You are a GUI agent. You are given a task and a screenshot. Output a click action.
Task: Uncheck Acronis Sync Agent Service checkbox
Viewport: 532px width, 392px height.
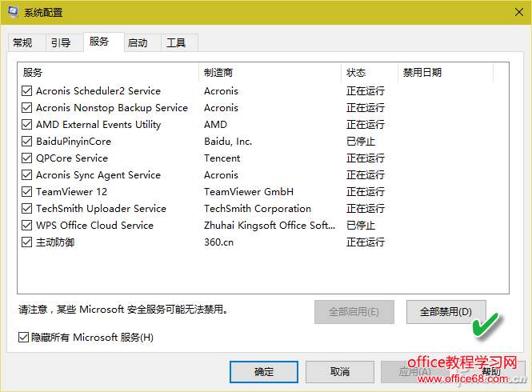pos(27,174)
